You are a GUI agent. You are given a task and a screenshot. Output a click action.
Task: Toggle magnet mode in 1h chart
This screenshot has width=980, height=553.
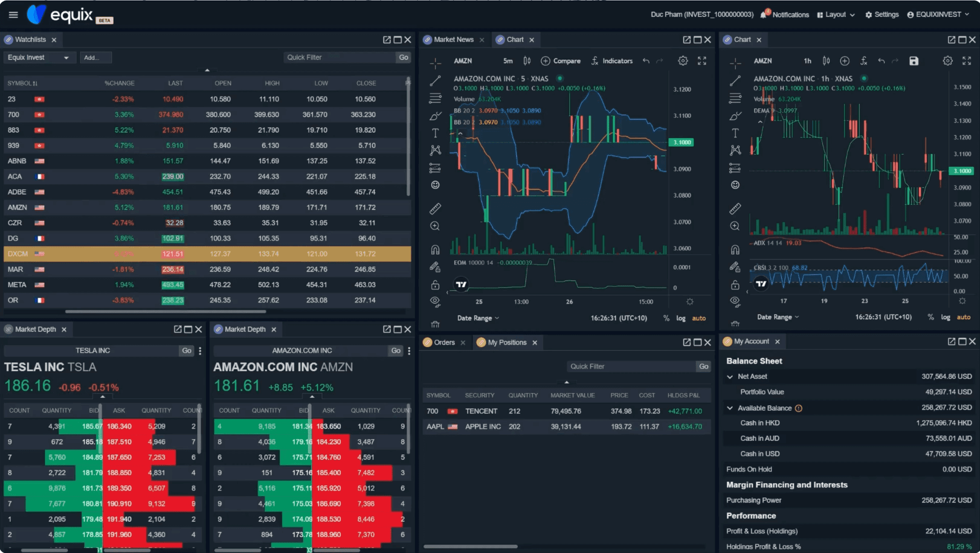[735, 250]
